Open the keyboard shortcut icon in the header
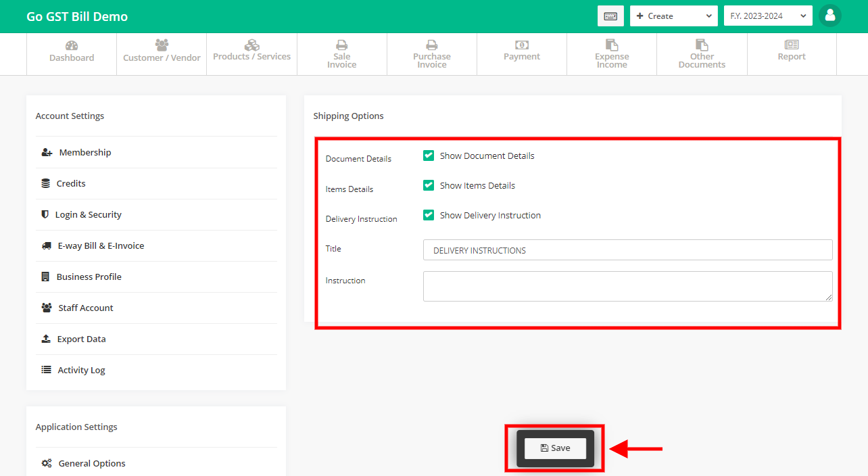Viewport: 868px width, 476px height. point(610,16)
